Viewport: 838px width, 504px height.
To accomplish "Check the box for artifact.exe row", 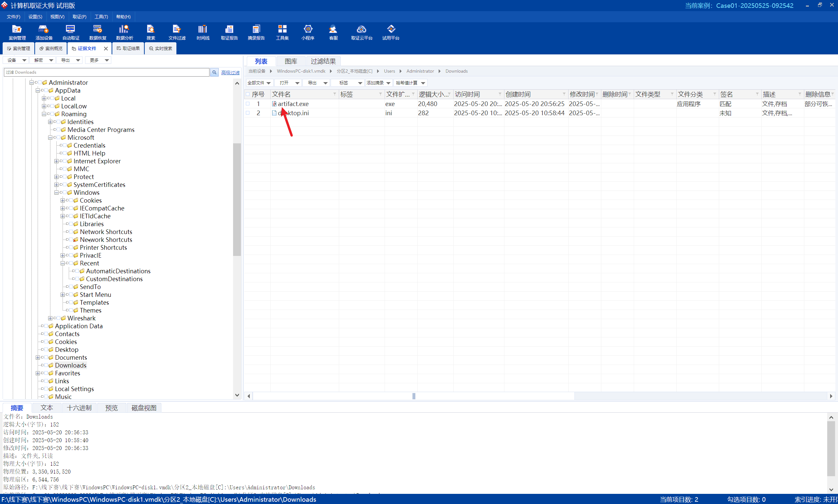I will [247, 104].
